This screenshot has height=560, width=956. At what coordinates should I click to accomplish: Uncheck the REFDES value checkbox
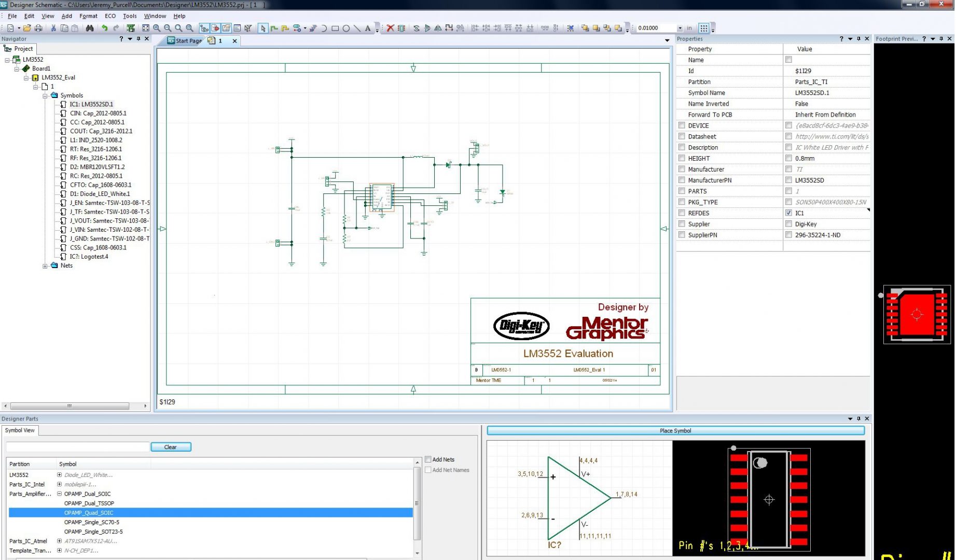coord(788,213)
